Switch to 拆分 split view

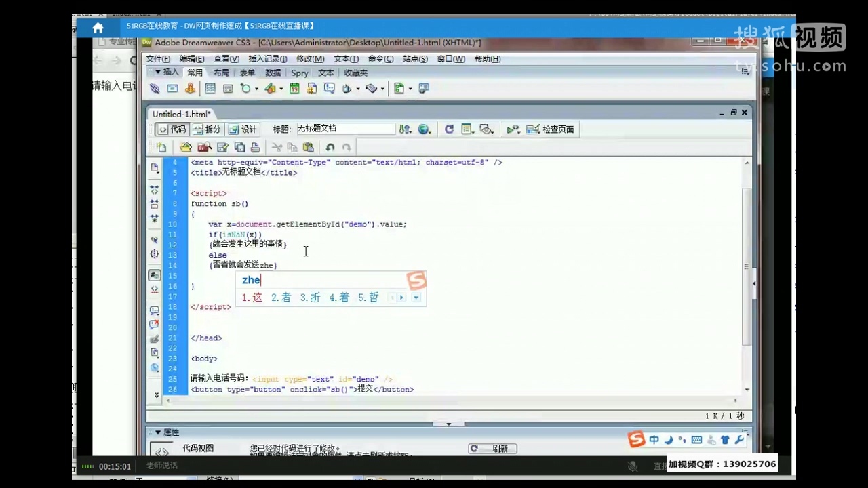point(207,129)
